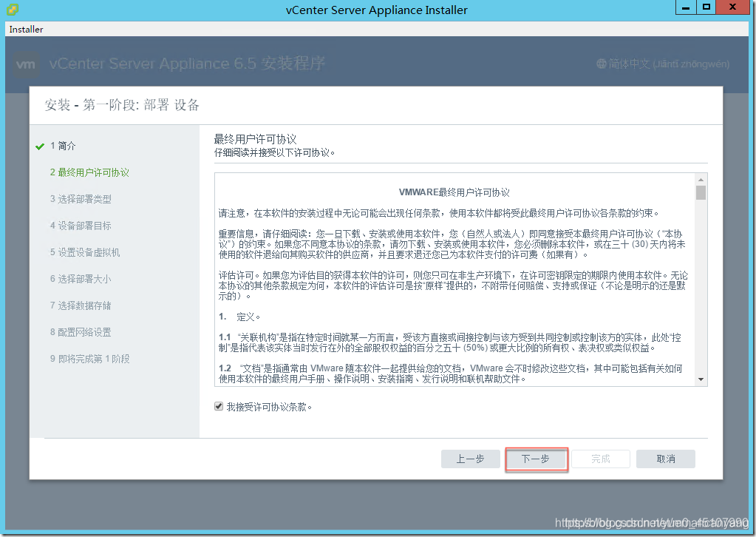Select step 7 选择数据存储
Screen dimensions: 756x537
(81, 305)
